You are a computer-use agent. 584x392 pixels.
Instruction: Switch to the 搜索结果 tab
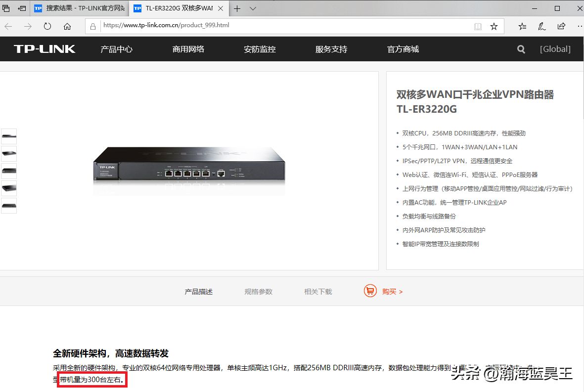click(x=80, y=8)
